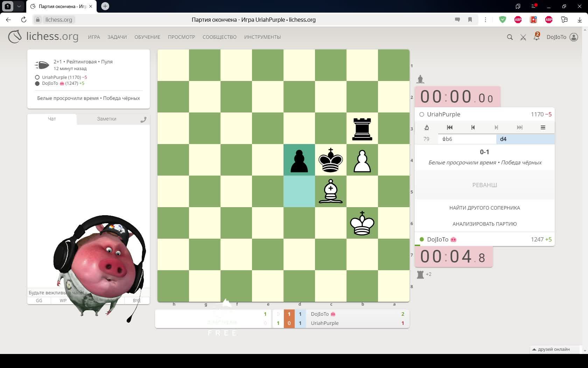Open the challenges crossed-swords icon
This screenshot has height=368, width=588.
(x=523, y=37)
